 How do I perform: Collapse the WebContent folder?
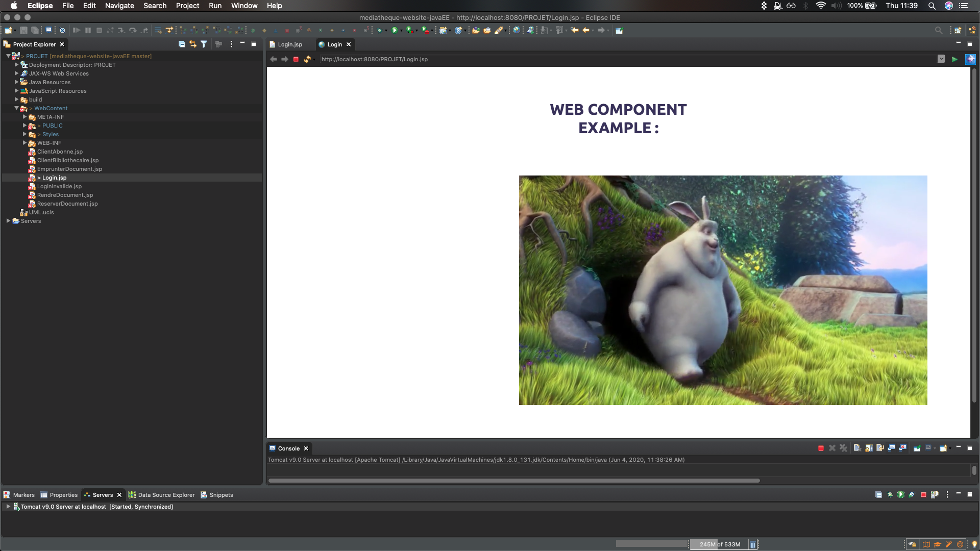[17, 108]
